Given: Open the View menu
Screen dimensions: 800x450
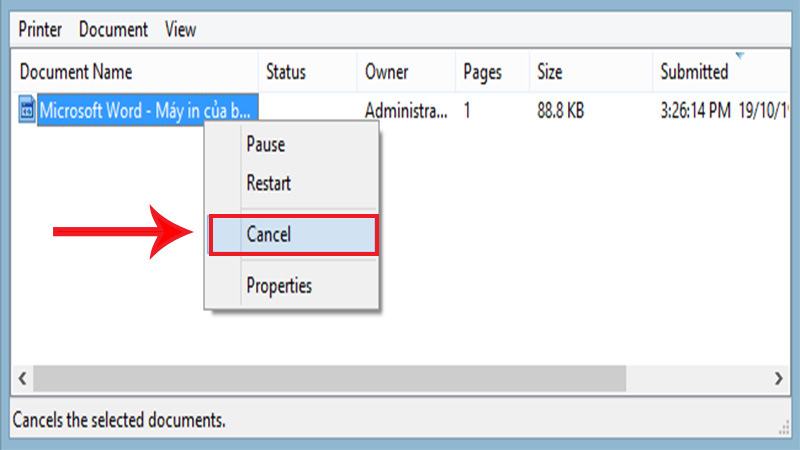Looking at the screenshot, I should pos(180,30).
